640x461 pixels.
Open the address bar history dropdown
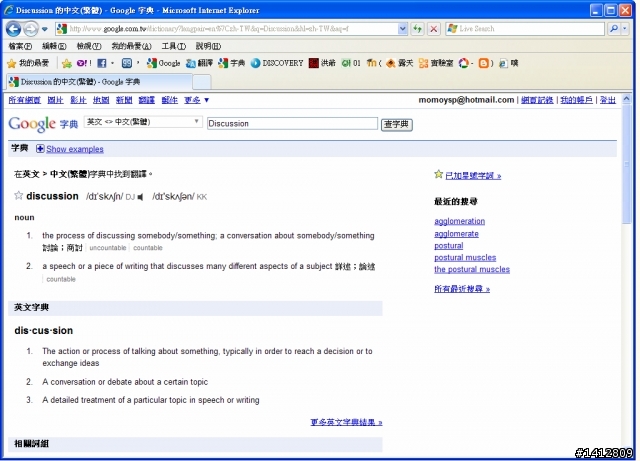pos(402,29)
